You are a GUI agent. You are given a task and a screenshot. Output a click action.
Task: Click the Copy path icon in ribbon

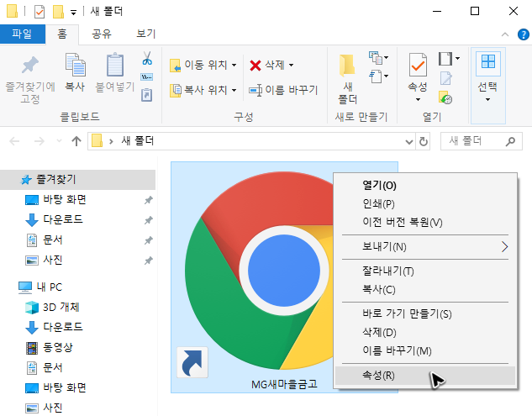(x=146, y=77)
